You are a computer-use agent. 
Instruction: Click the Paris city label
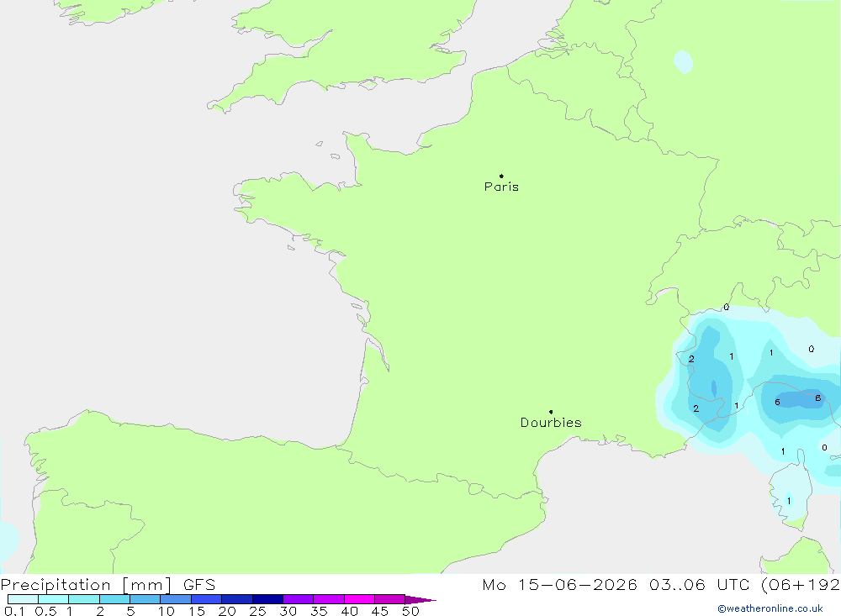pos(501,187)
